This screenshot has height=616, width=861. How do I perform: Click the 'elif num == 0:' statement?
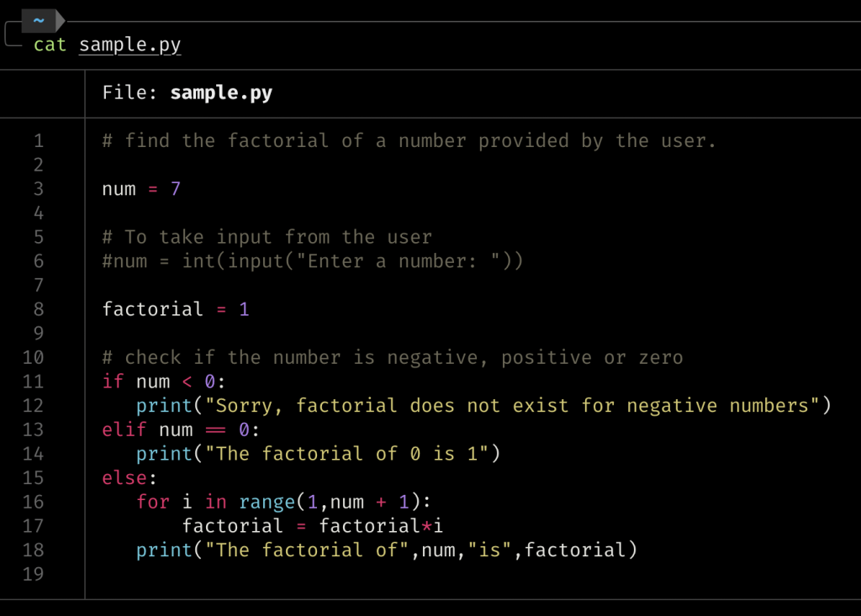pyautogui.click(x=181, y=430)
